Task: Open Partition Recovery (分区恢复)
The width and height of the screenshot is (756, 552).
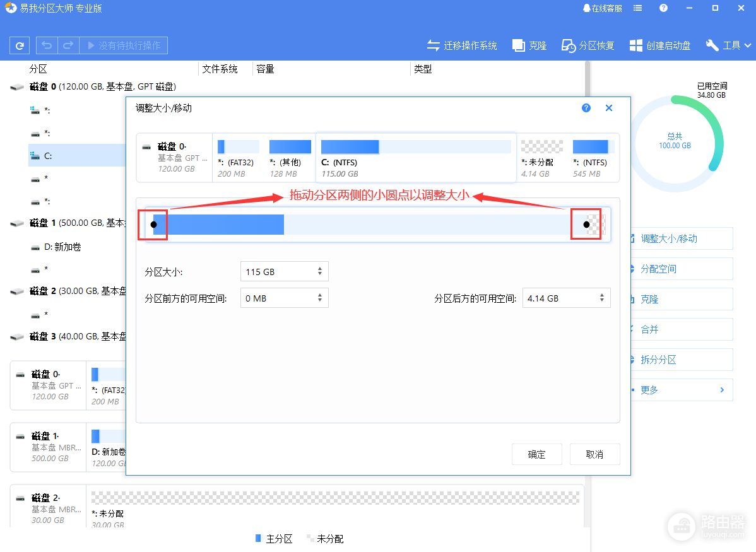Action: coord(588,45)
